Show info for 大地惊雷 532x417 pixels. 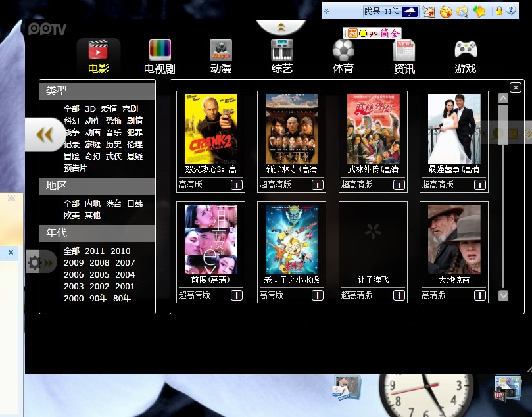click(x=479, y=295)
